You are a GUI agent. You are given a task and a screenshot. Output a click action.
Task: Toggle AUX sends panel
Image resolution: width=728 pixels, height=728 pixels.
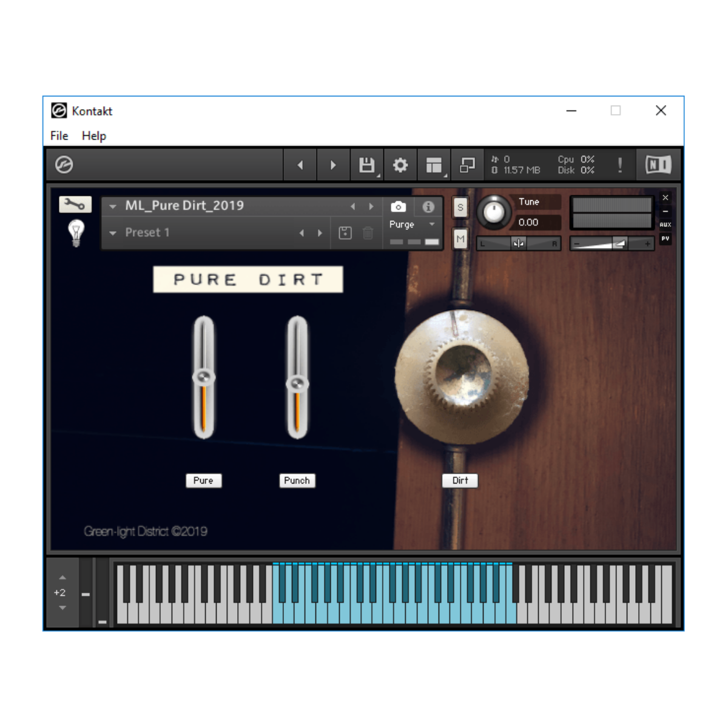tap(666, 224)
